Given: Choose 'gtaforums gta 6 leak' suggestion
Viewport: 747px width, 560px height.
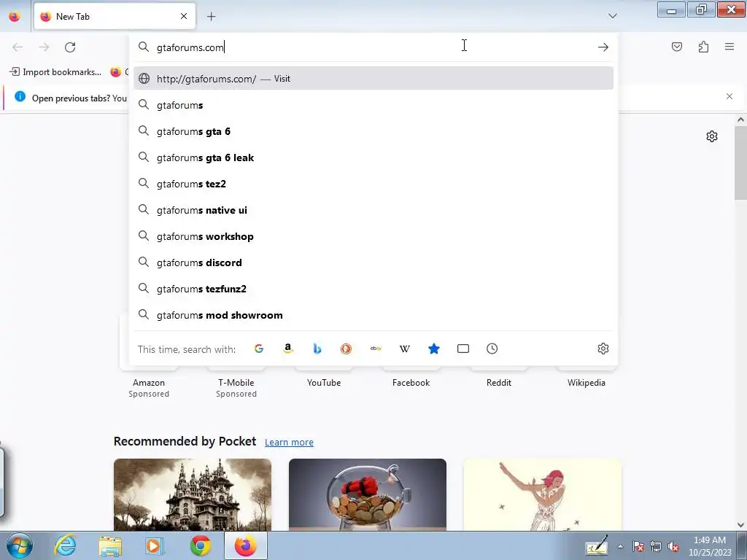Looking at the screenshot, I should [x=373, y=157].
